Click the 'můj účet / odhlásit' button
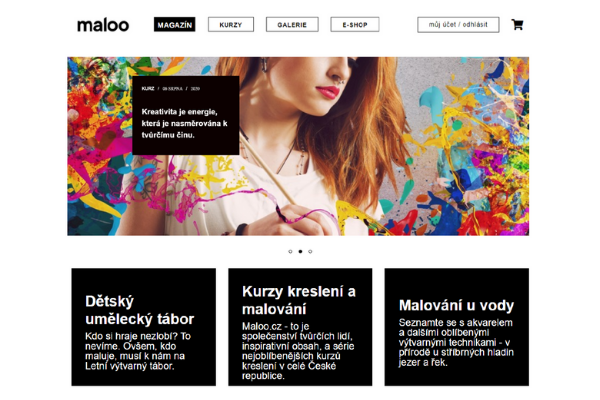Image resolution: width=600 pixels, height=400 pixels. click(458, 24)
